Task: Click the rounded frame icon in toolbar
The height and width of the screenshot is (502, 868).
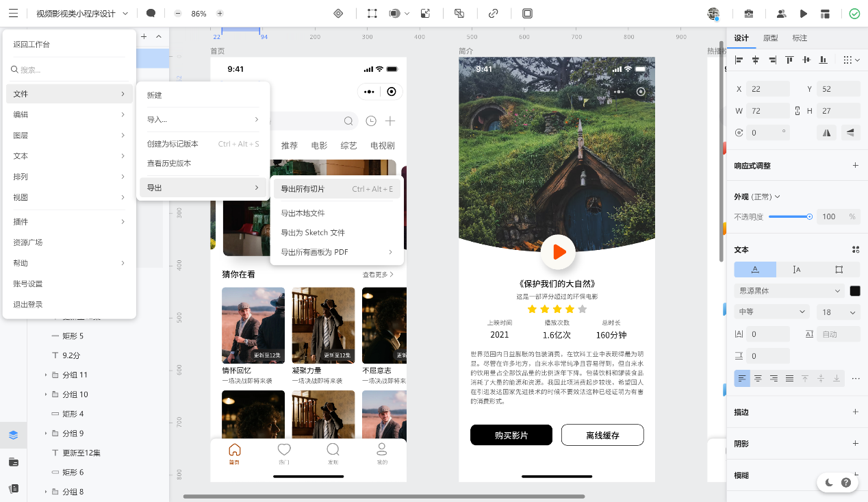Action: (527, 13)
